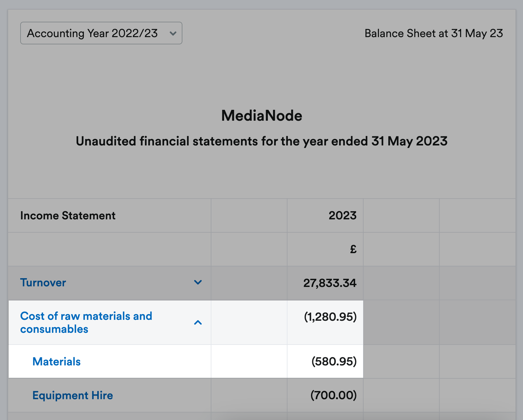Open the Turnover line item details
Screen dimensions: 523x420
point(43,283)
